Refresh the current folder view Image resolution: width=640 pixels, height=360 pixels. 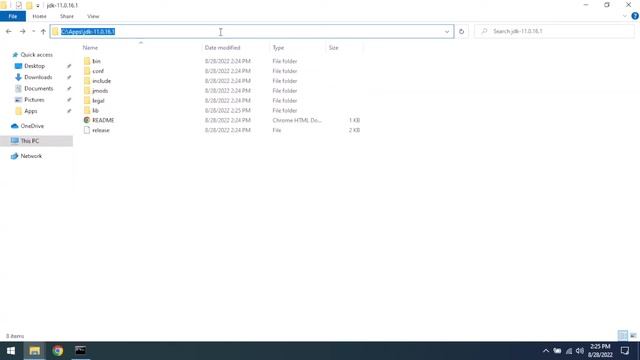click(x=462, y=31)
